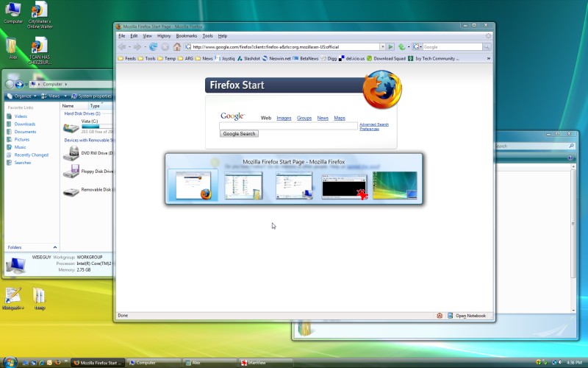Select the Desktop thumbnail in task switcher
This screenshot has height=368, width=588.
pyautogui.click(x=395, y=185)
